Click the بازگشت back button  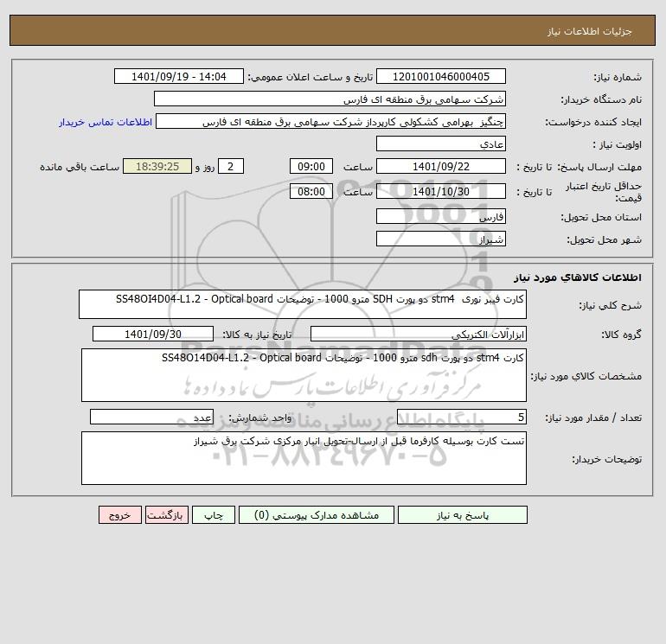tap(166, 515)
